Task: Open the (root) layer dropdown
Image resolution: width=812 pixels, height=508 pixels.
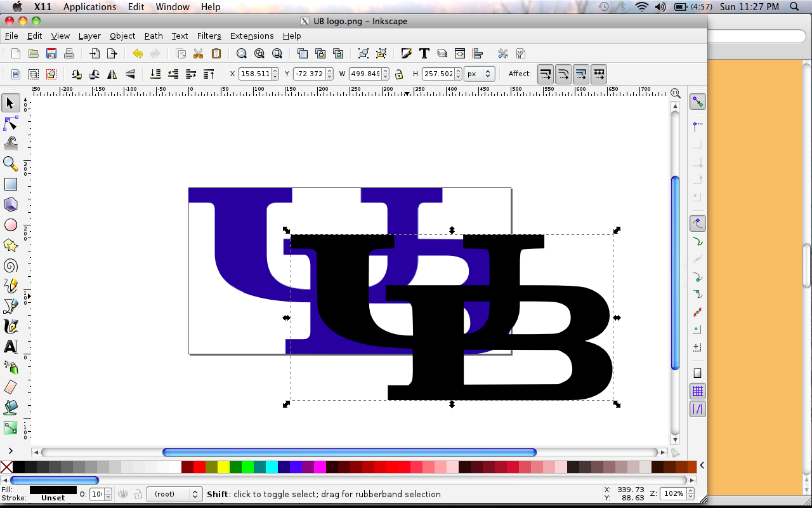Action: (174, 494)
